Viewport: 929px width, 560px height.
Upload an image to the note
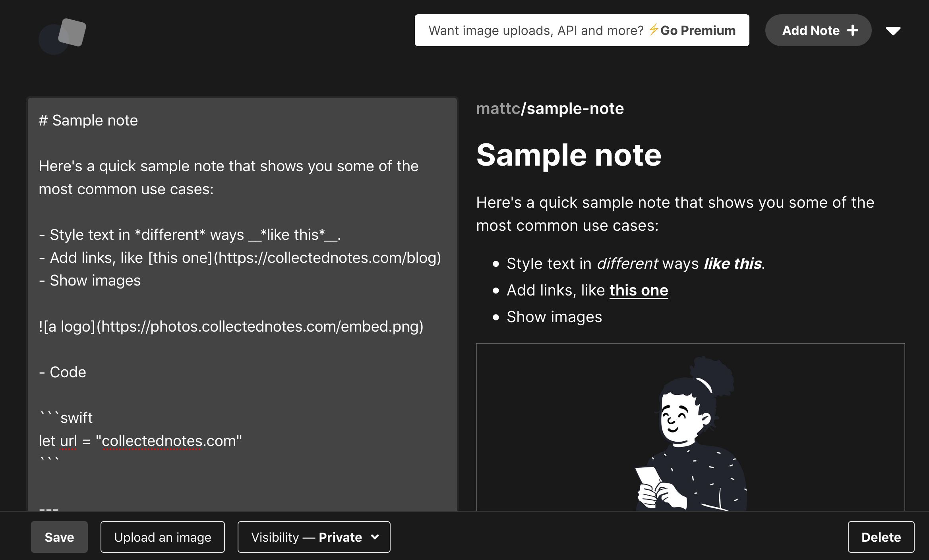(163, 537)
